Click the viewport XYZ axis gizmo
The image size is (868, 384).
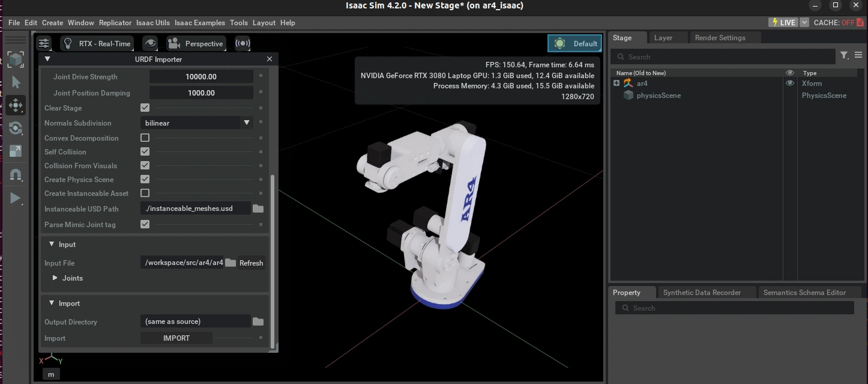51,359
